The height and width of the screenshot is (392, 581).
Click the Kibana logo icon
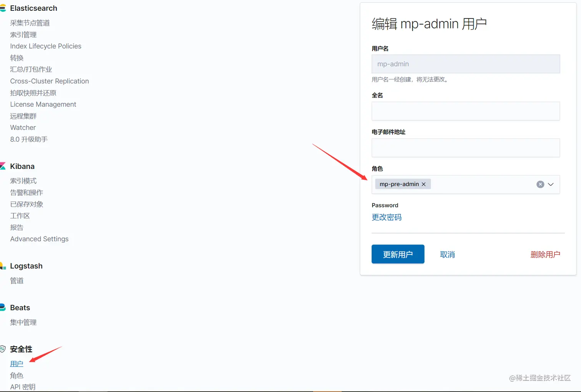click(x=3, y=166)
